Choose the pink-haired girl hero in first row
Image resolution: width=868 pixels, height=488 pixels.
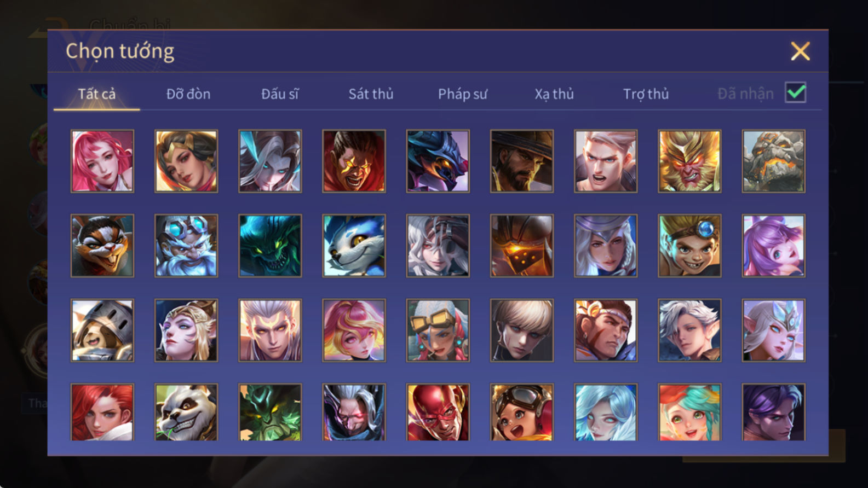coord(102,161)
